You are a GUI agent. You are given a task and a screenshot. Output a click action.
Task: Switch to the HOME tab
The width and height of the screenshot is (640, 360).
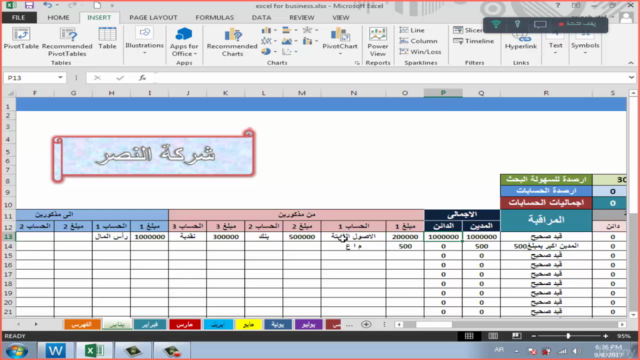tap(58, 18)
